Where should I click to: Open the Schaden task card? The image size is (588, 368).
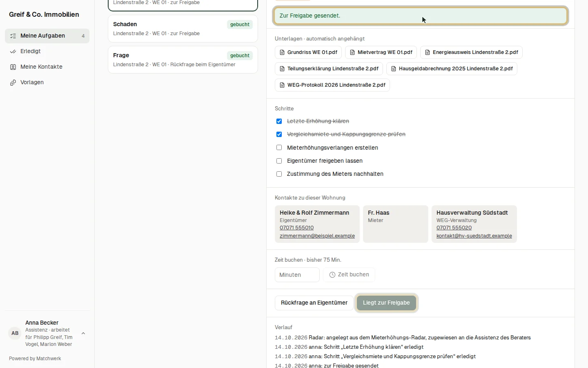pos(183,29)
